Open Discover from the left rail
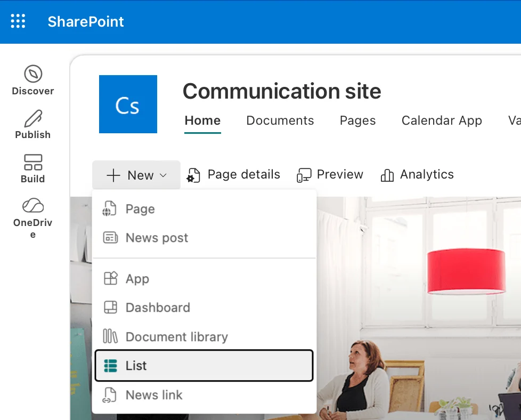 tap(33, 80)
